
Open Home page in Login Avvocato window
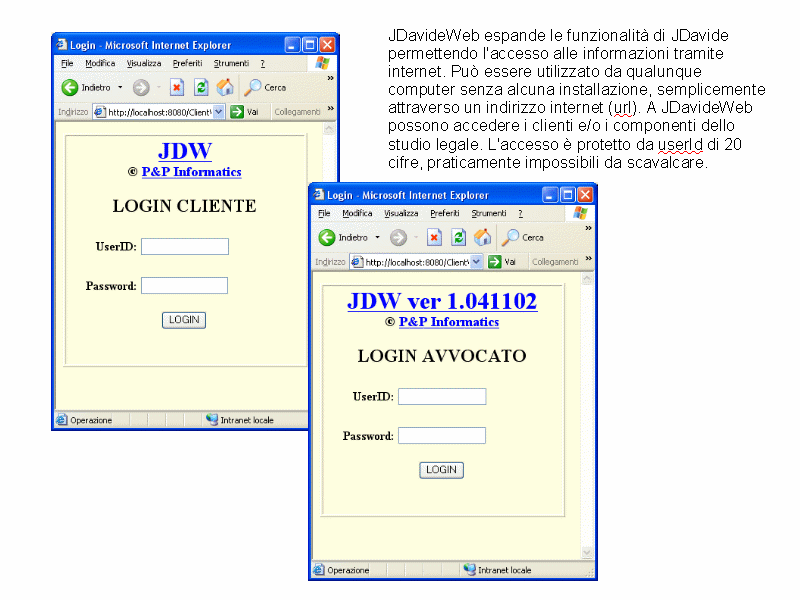tap(482, 238)
